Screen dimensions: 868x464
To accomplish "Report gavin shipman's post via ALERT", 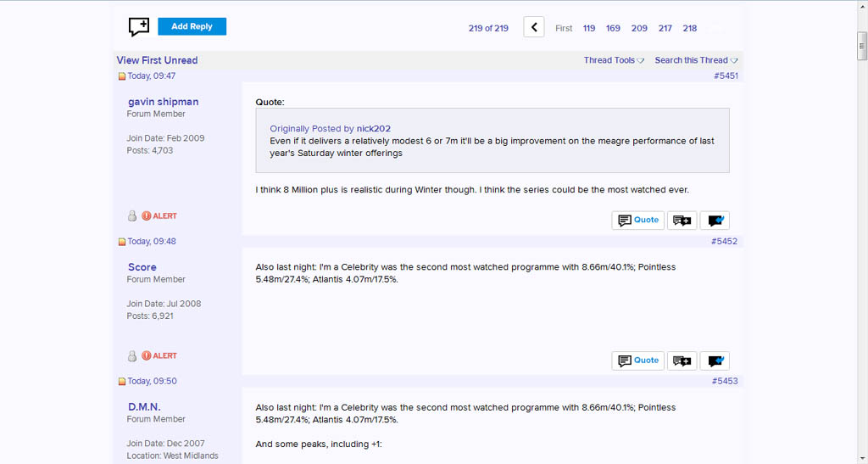I will pyautogui.click(x=159, y=216).
